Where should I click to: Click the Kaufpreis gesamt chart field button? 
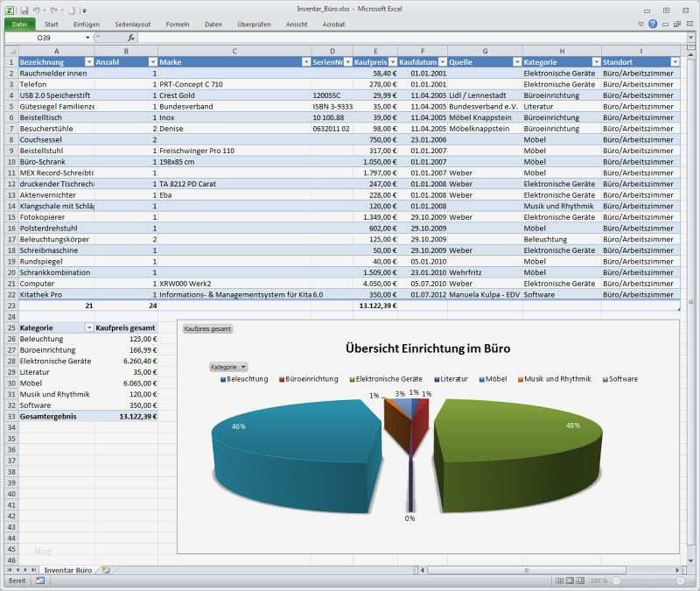tap(207, 329)
